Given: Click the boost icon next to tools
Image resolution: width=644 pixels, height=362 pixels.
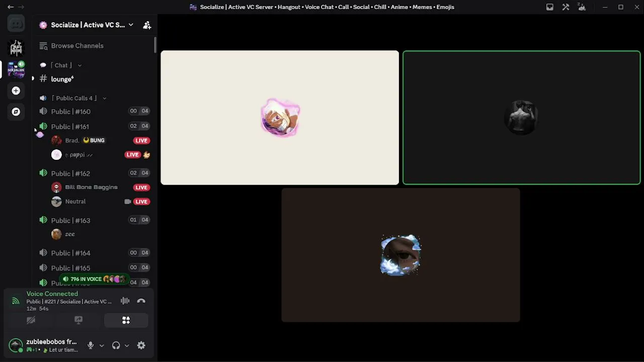Looking at the screenshot, I should (582, 7).
